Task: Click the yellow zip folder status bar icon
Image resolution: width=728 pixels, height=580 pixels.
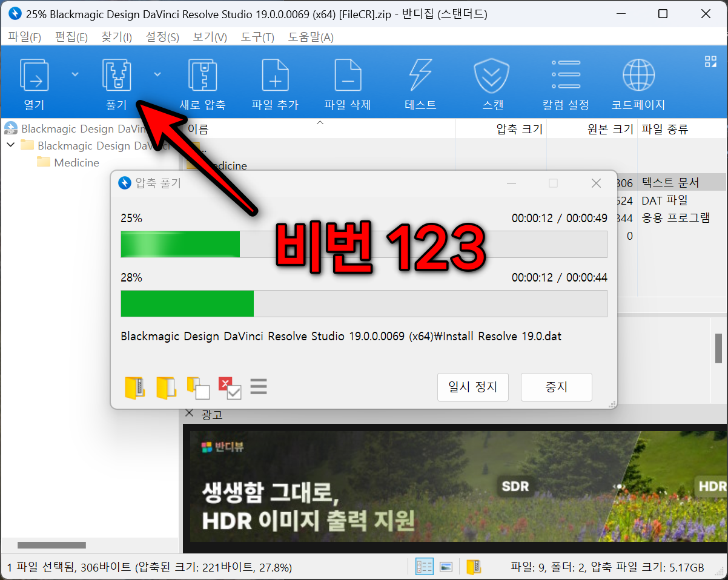Action: 474,567
